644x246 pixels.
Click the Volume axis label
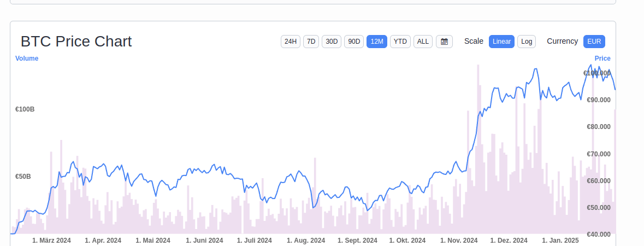(x=27, y=58)
